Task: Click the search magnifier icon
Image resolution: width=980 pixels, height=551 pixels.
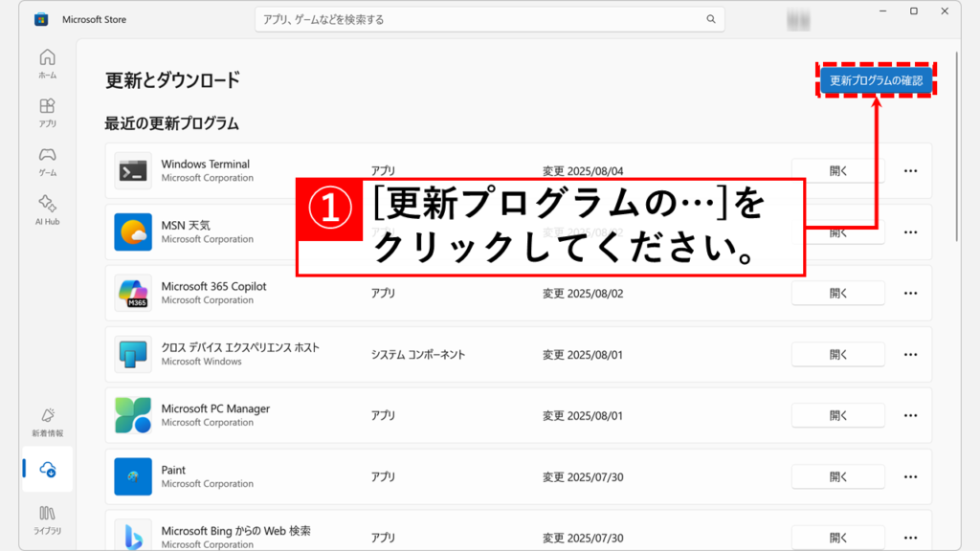Action: coord(711,19)
